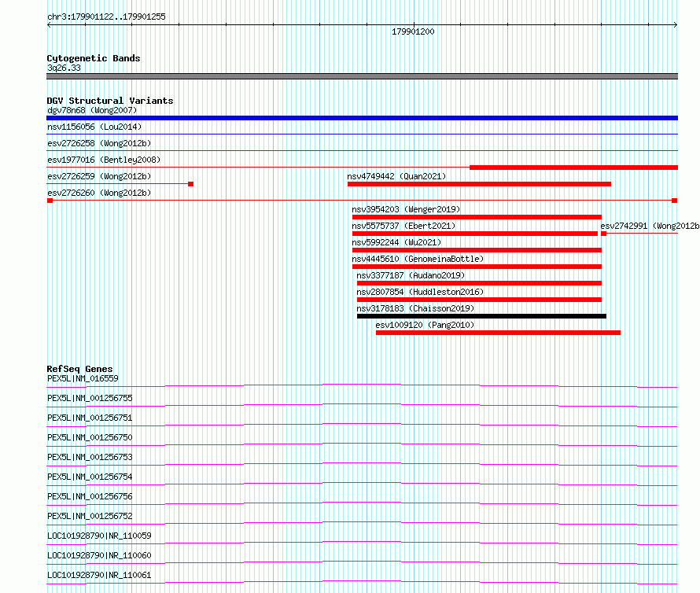Open transcript PEX5L|NM_001256751
The width and height of the screenshot is (700, 593).
pyautogui.click(x=90, y=418)
